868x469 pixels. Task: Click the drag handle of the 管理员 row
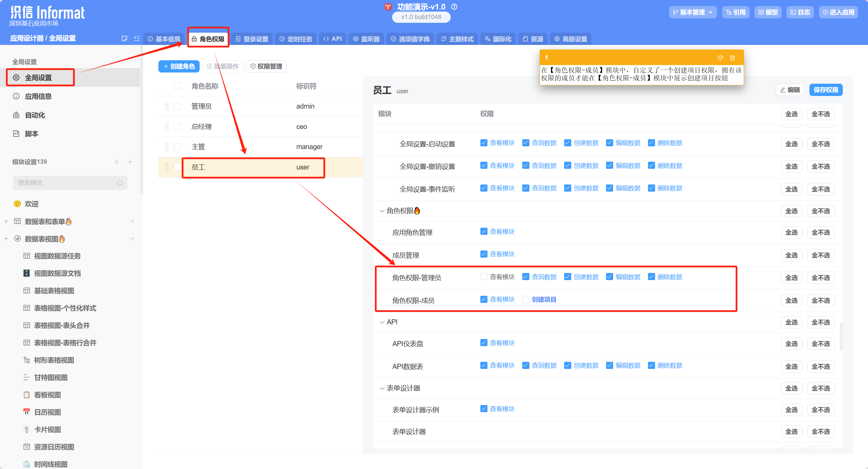tap(167, 106)
